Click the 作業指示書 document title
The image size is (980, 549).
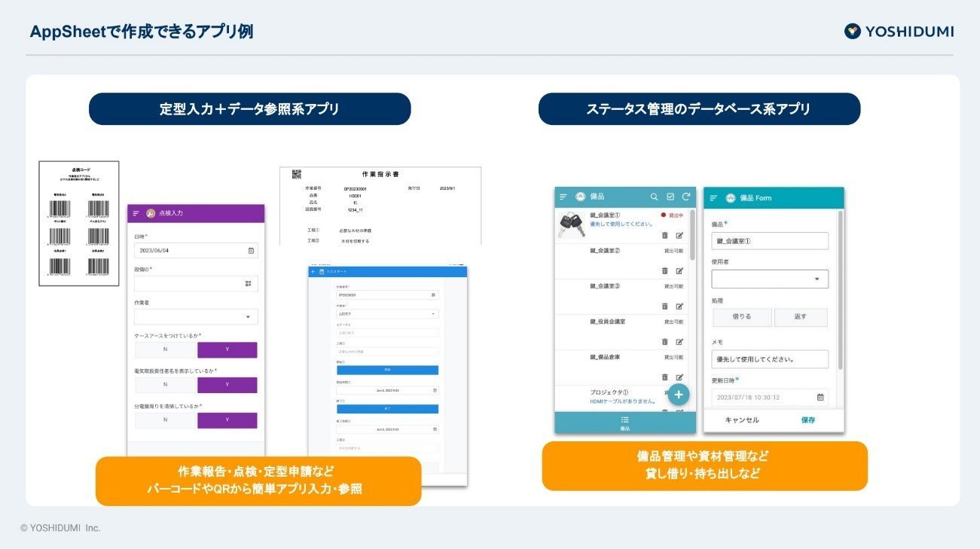point(381,174)
